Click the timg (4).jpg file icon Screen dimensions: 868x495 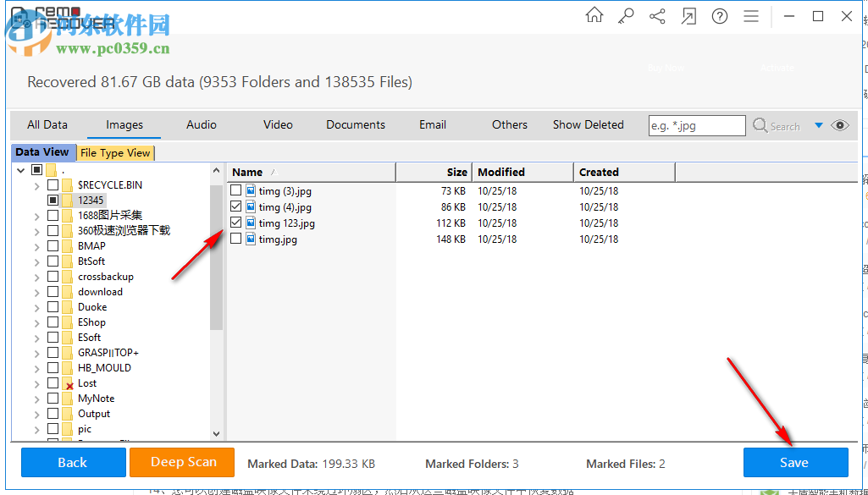(x=251, y=206)
